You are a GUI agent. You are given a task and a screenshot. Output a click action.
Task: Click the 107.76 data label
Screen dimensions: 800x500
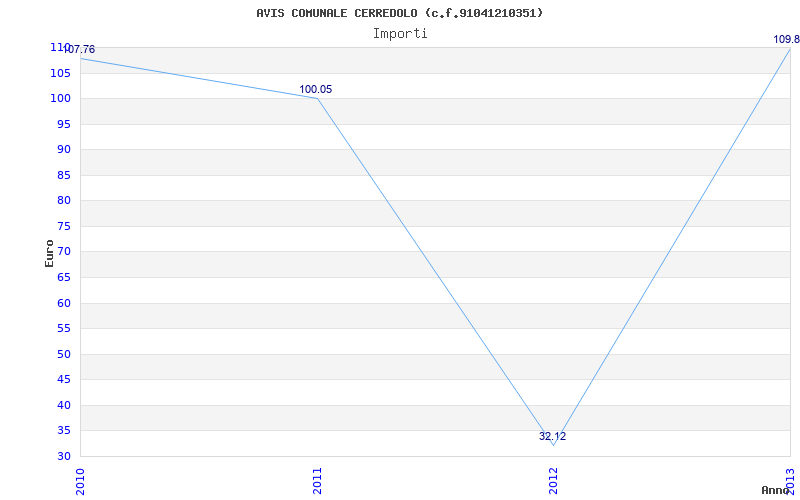click(79, 49)
